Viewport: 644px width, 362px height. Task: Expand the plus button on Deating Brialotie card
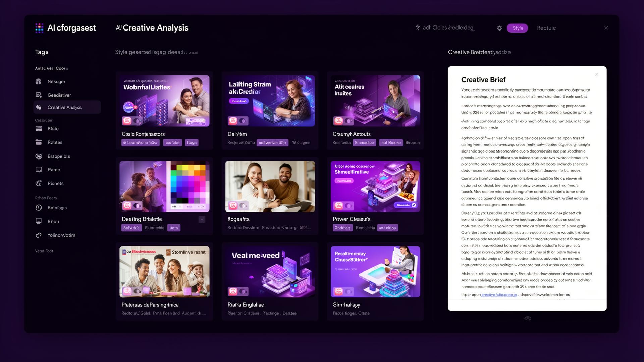(202, 220)
